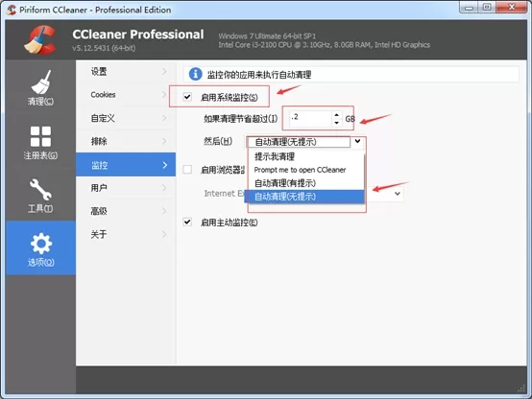Open the 设置 settings tab
Viewport: 532px width, 399px height.
tap(126, 72)
